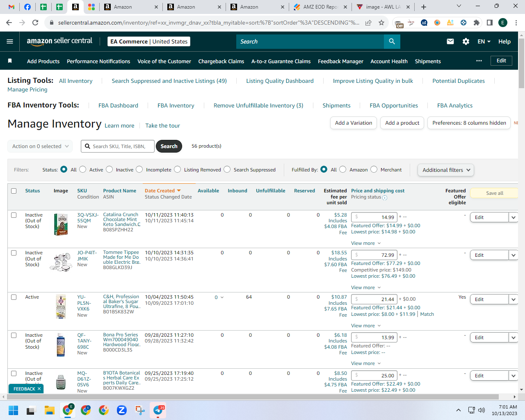Open File Explorer from the taskbar

(x=50, y=410)
